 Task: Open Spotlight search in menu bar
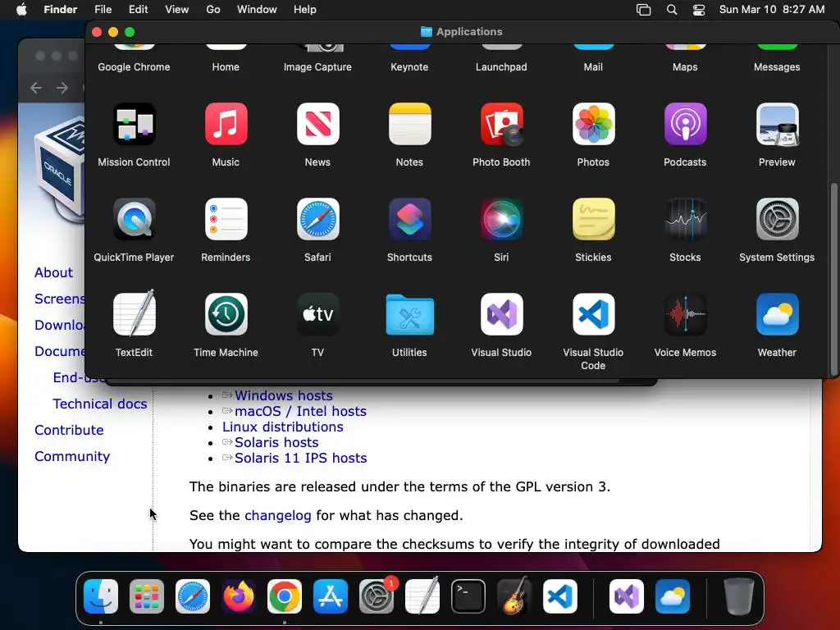click(672, 10)
